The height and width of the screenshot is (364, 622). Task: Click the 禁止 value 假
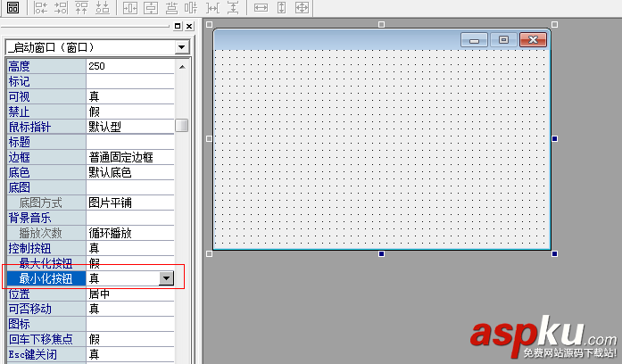click(x=130, y=112)
